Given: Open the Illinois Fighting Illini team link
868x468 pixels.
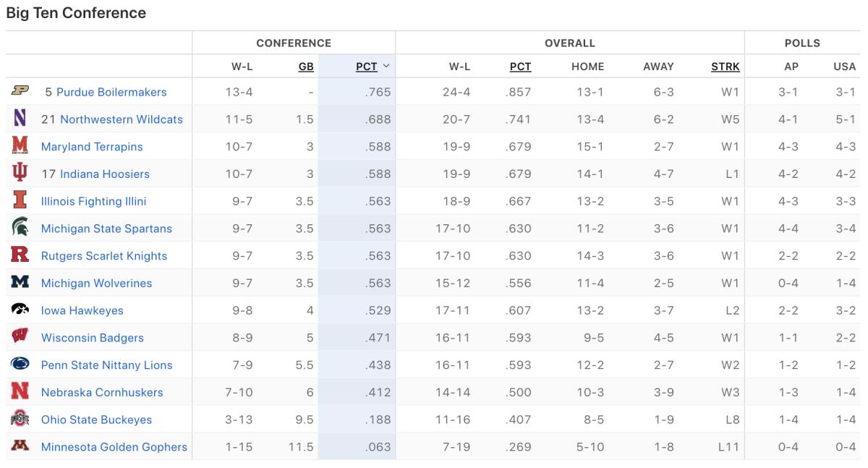Looking at the screenshot, I should [x=93, y=201].
